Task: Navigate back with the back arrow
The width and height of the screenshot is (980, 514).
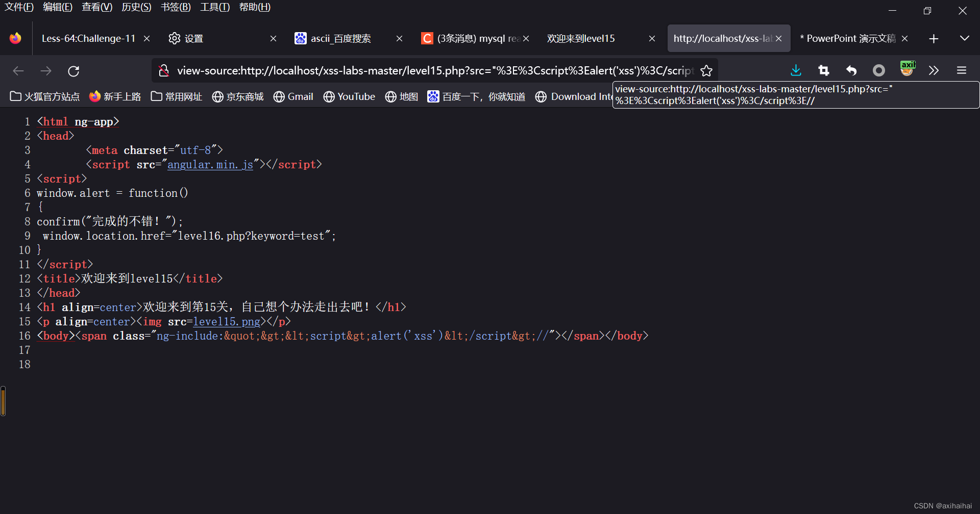Action: (x=18, y=71)
